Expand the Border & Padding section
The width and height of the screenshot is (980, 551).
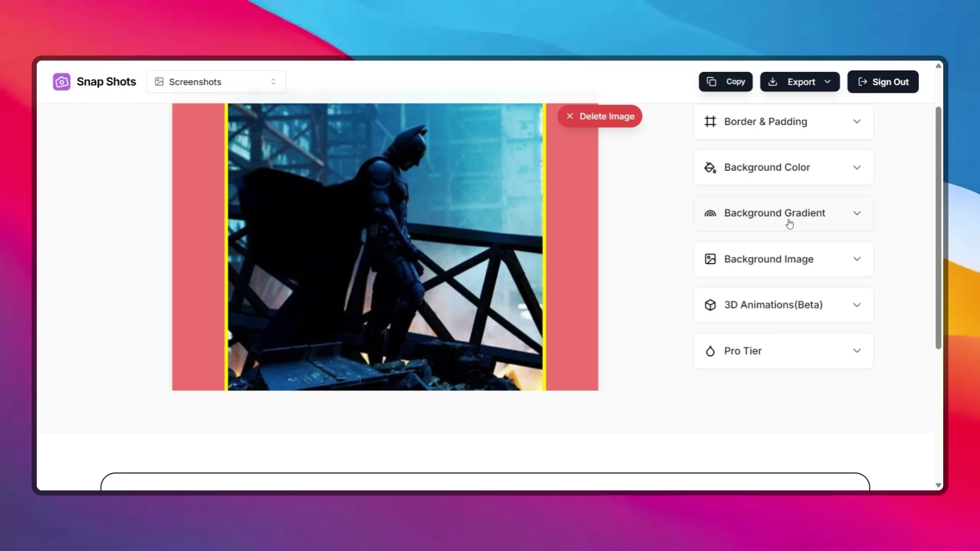(783, 121)
